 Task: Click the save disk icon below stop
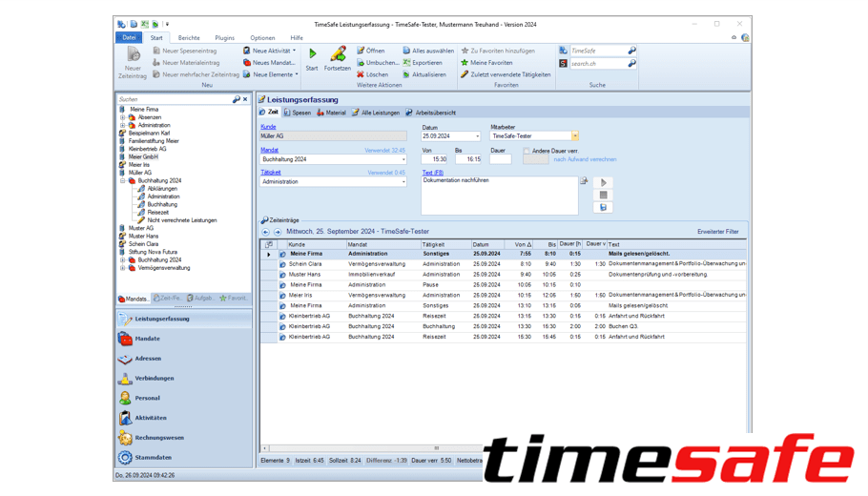(x=603, y=207)
